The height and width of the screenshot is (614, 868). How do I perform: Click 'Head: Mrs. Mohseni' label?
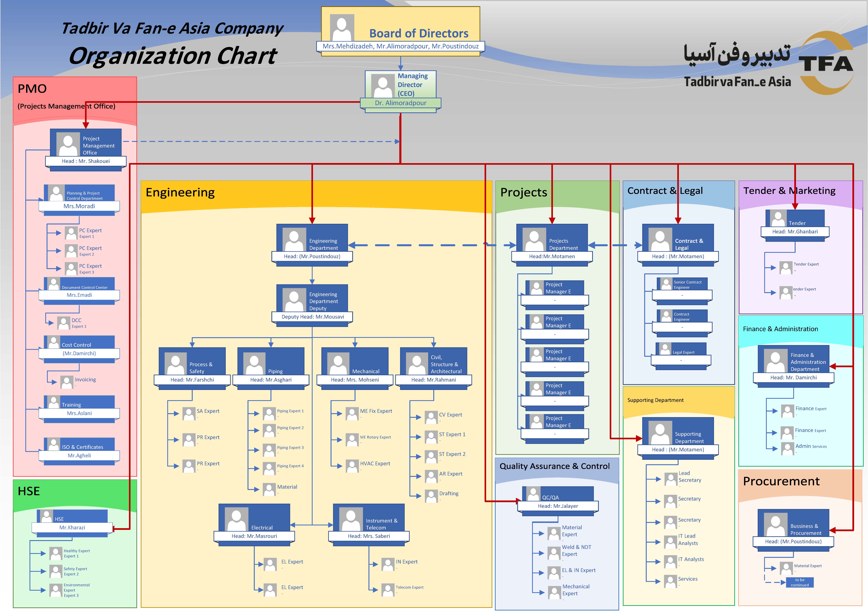tap(355, 380)
